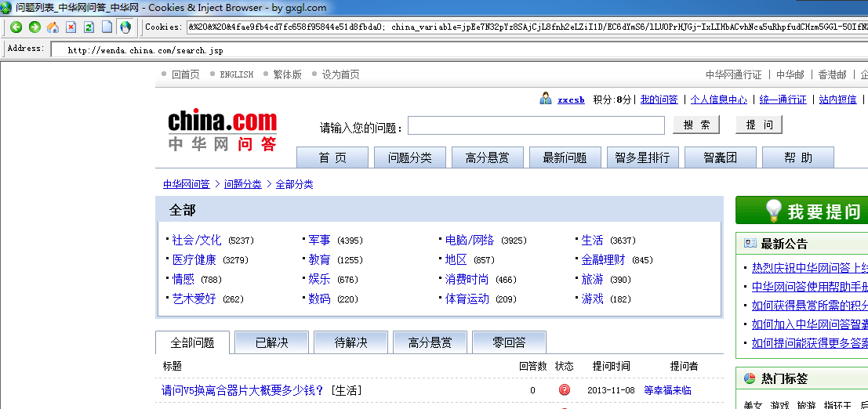This screenshot has height=409, width=868.
Task: Click into the Cookies text field
Action: pos(527,27)
